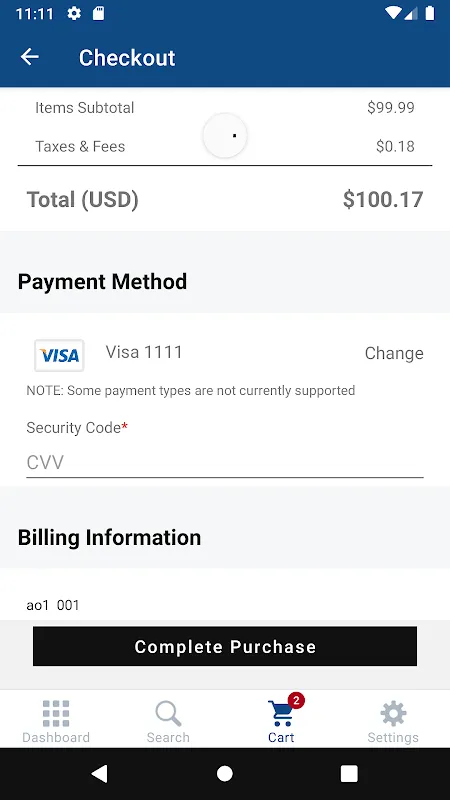
Task: Tap the Search magnifier icon
Action: tap(168, 713)
